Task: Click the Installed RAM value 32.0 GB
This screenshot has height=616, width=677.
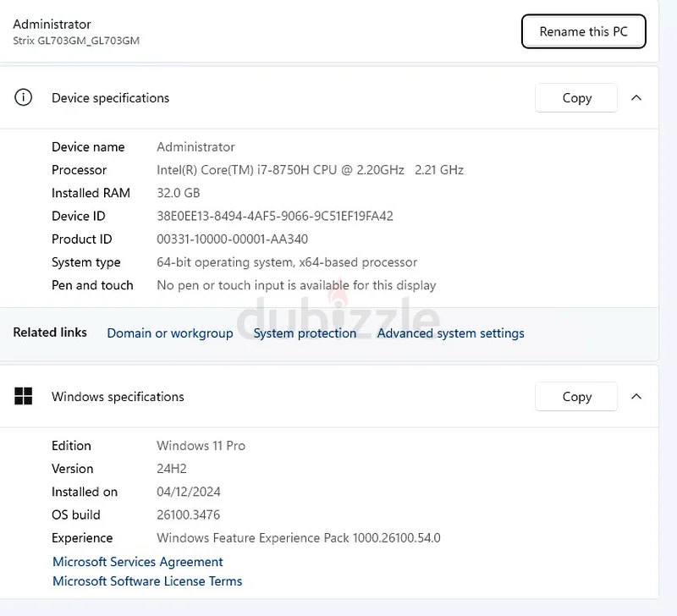Action: [x=179, y=193]
